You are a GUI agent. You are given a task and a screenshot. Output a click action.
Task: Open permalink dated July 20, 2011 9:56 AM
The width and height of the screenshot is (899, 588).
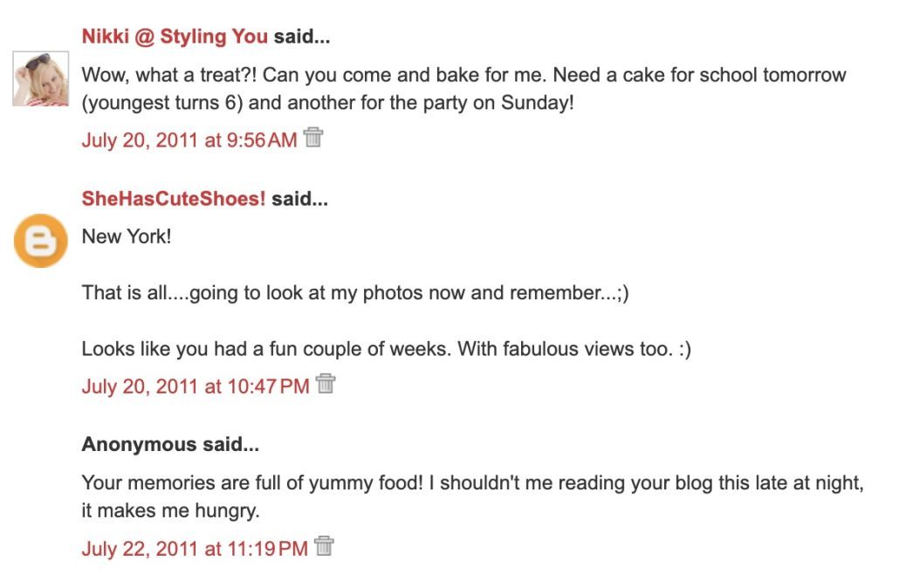189,140
